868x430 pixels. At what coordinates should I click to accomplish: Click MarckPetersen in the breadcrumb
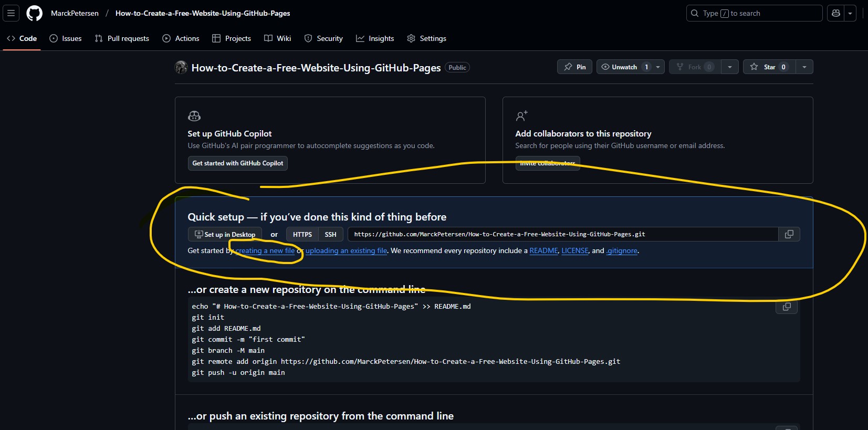pos(75,13)
